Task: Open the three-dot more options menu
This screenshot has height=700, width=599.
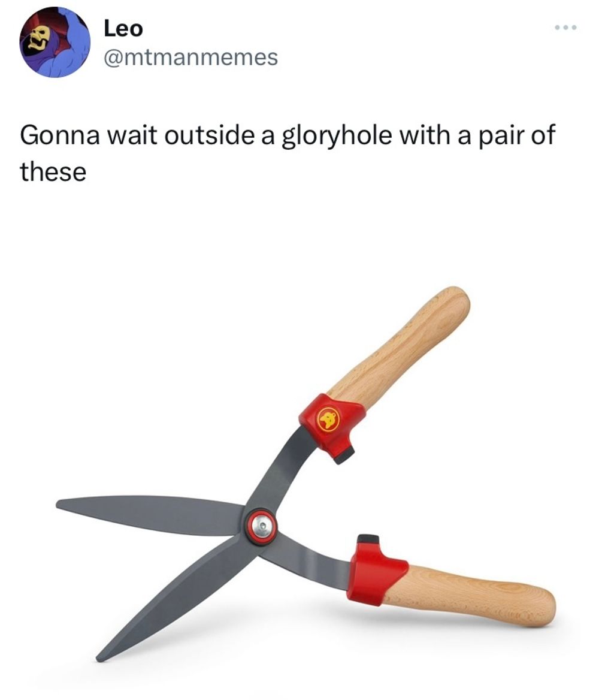Action: (565, 28)
